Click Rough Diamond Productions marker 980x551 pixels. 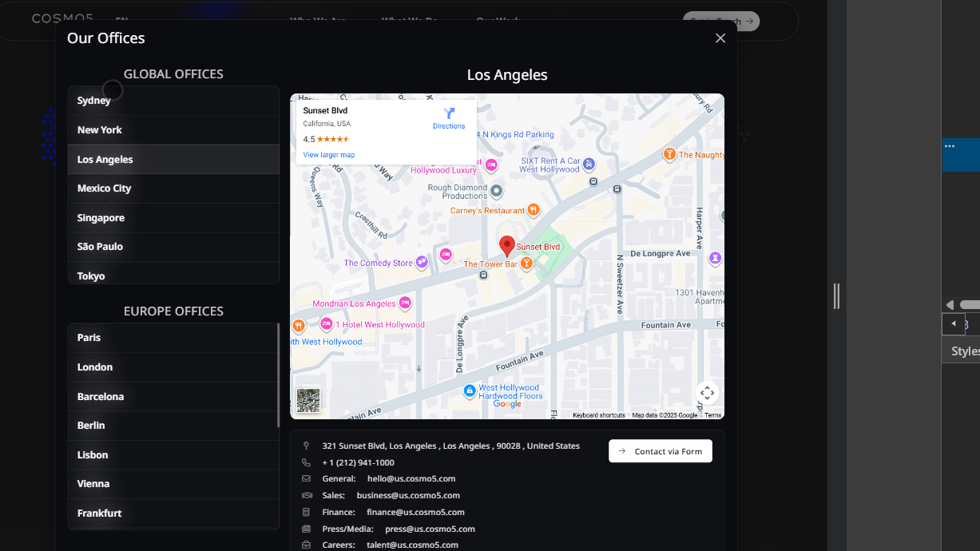(496, 190)
